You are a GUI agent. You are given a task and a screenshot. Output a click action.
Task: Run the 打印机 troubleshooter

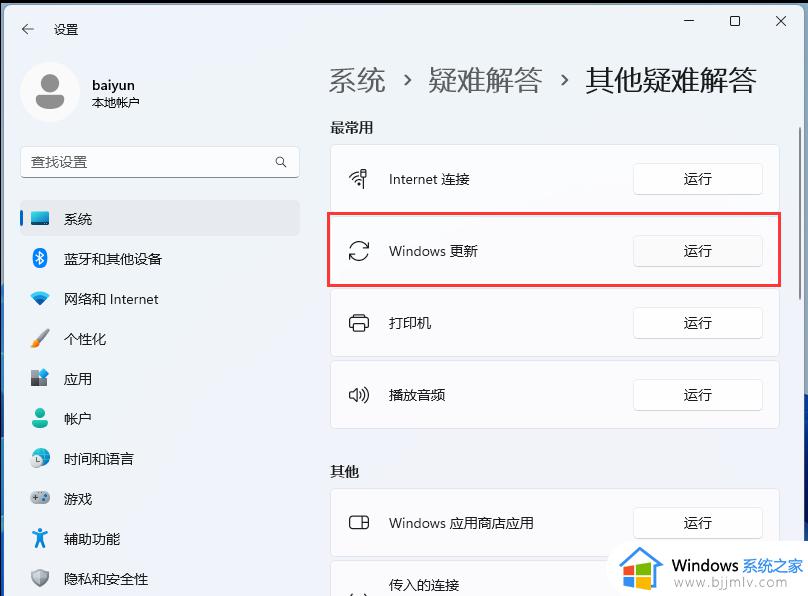(698, 323)
